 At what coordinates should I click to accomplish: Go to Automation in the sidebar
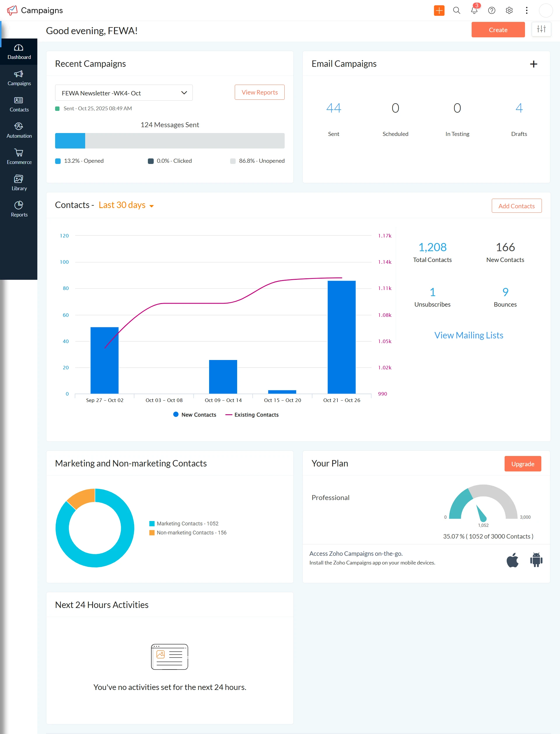19,130
